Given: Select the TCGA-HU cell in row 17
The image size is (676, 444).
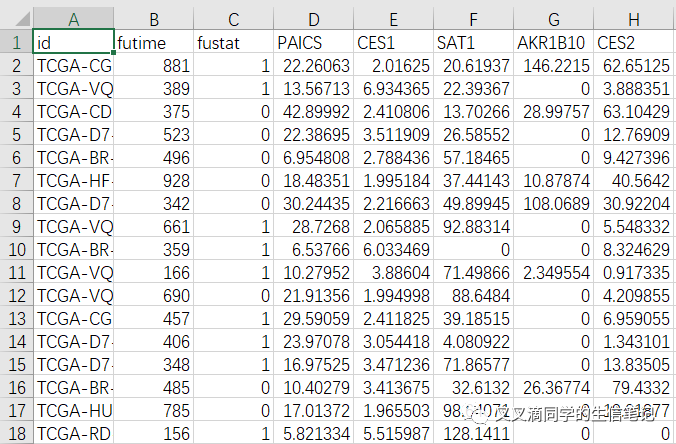Looking at the screenshot, I should tap(73, 411).
